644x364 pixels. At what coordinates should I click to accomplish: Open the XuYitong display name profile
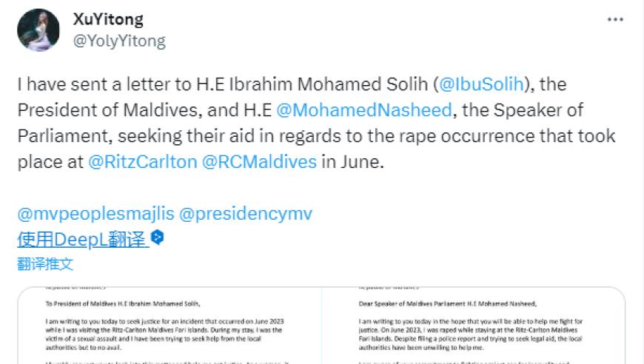click(x=108, y=18)
